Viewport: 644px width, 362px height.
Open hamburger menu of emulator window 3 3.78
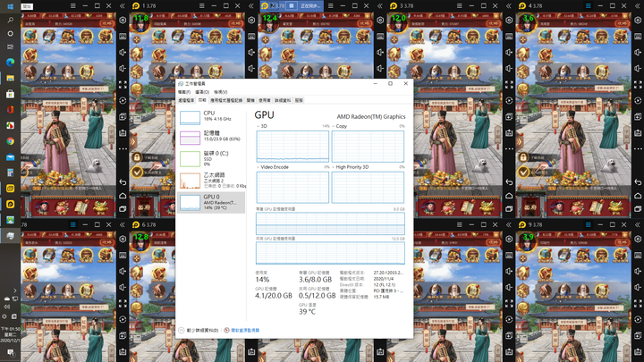point(459,6)
